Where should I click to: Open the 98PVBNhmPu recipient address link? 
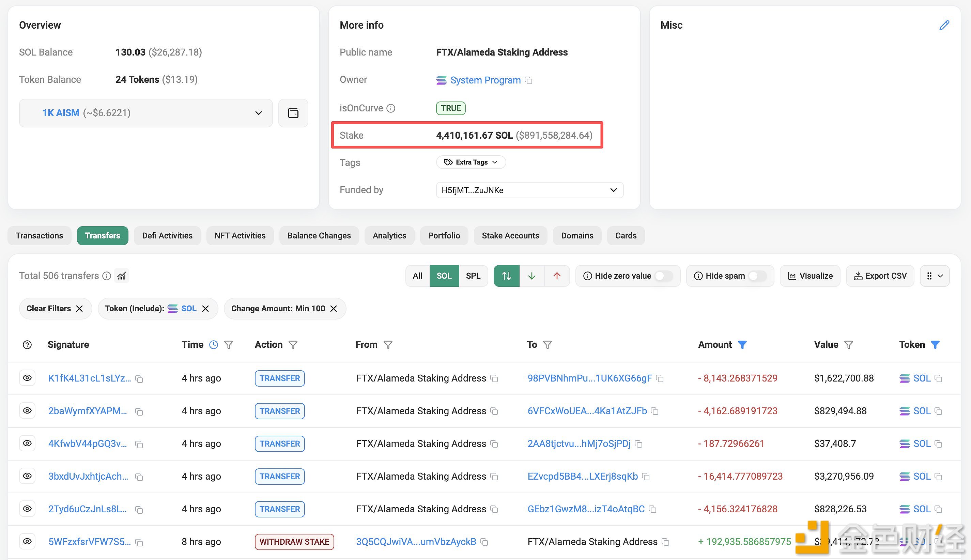pos(589,378)
